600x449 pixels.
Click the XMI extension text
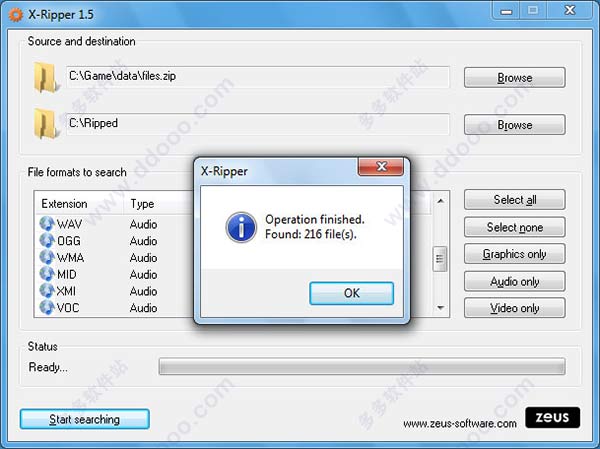66,291
